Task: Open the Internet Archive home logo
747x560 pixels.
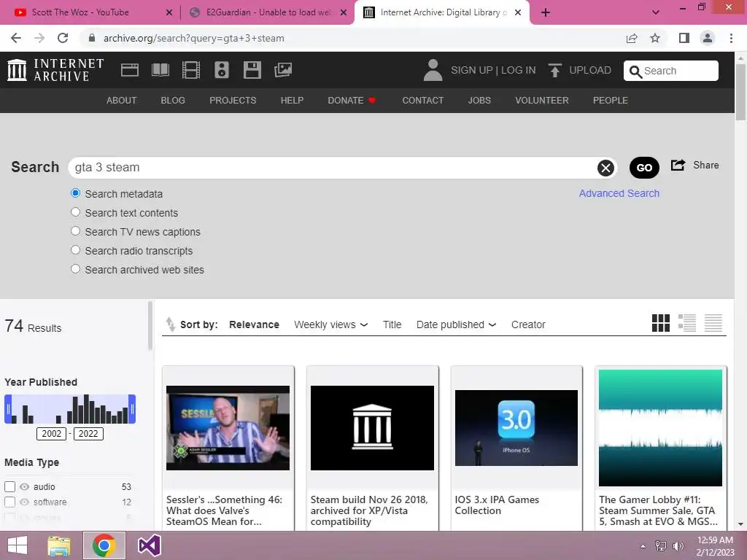Action: (55, 70)
